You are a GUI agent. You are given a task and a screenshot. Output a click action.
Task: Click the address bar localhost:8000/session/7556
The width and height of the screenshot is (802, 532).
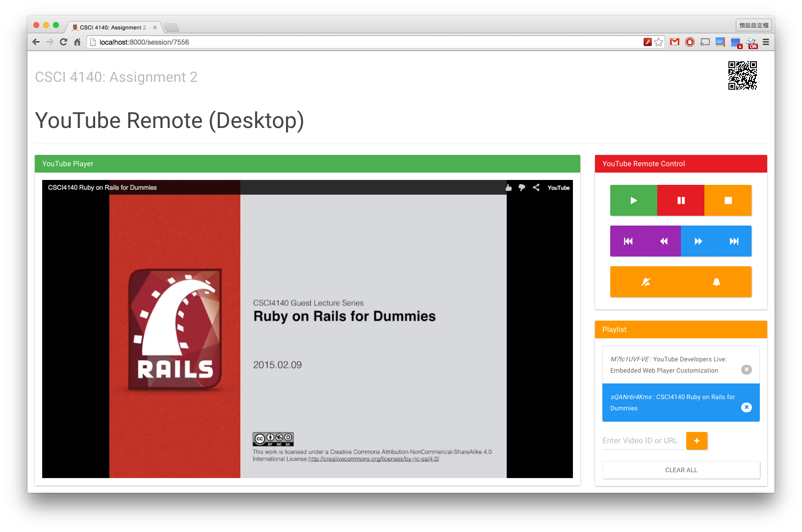click(363, 42)
